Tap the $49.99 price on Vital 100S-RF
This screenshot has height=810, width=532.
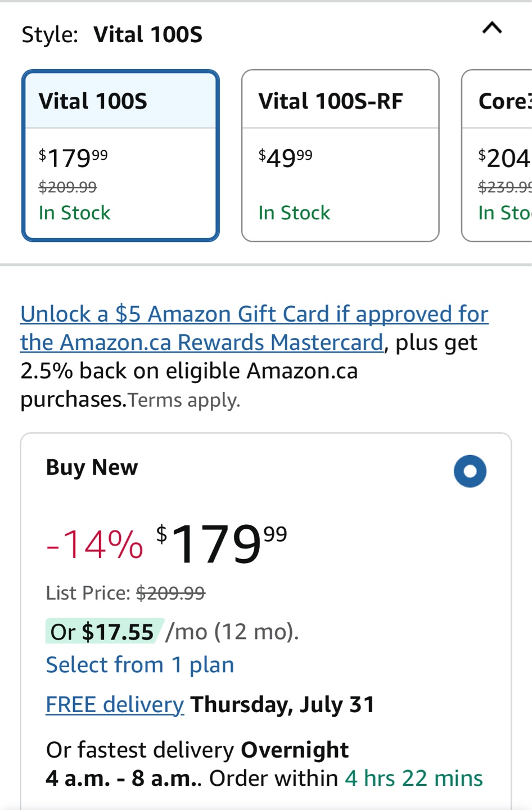pos(285,158)
